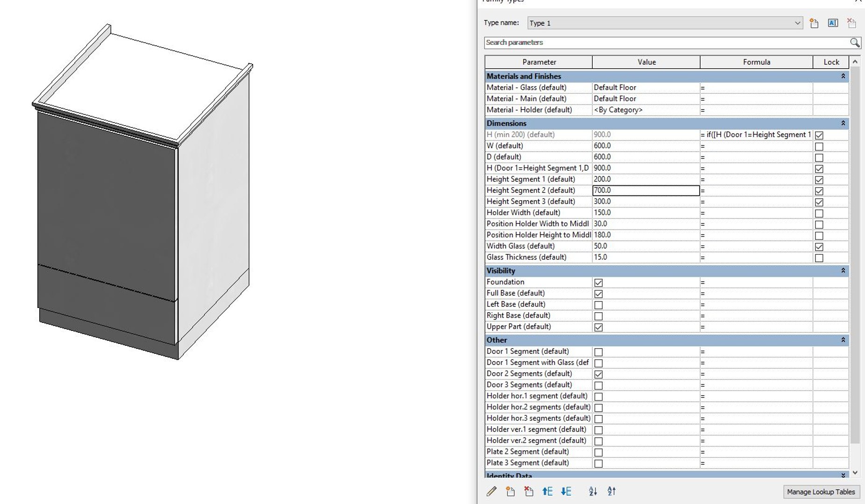This screenshot has width=865, height=504.
Task: Uncheck Door 2 Segments (default) checkbox
Action: coord(598,374)
